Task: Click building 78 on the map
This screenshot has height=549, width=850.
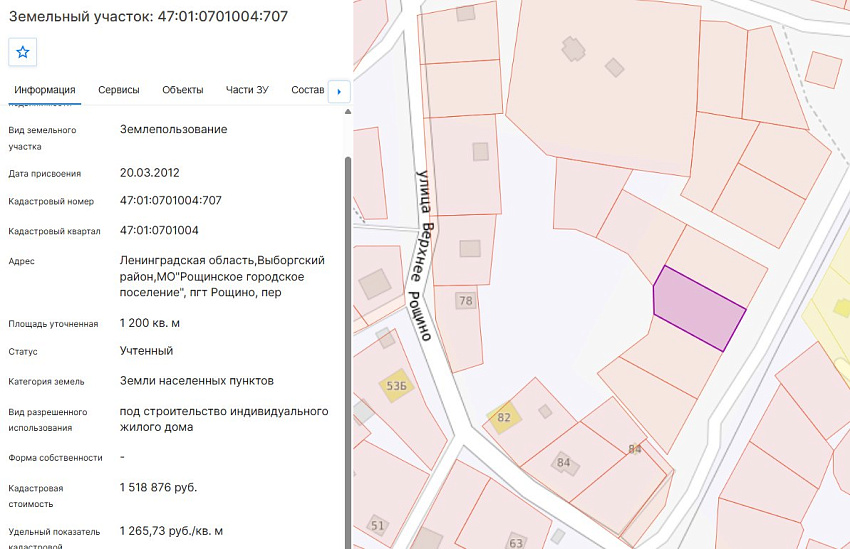Action: (466, 300)
